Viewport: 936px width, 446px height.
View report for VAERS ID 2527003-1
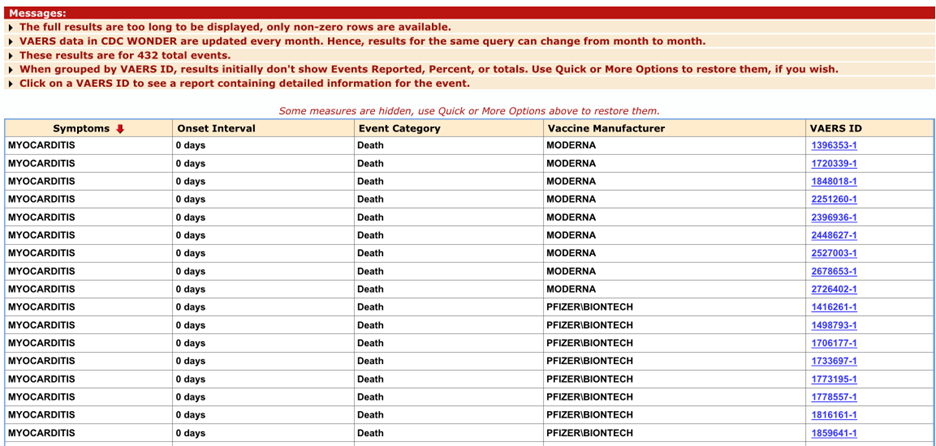(833, 254)
